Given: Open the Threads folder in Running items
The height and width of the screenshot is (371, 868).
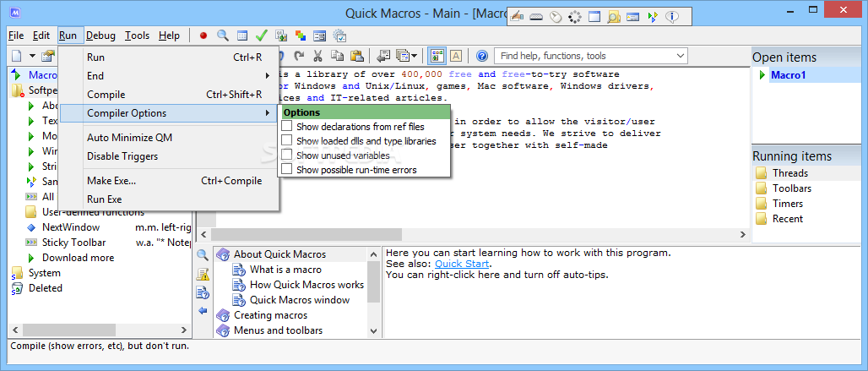Looking at the screenshot, I should [x=790, y=173].
